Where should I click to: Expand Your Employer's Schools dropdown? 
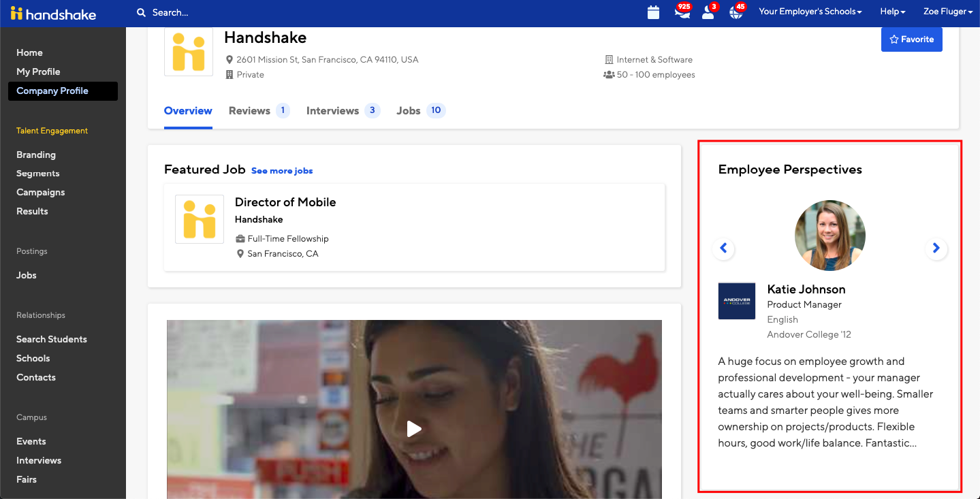pyautogui.click(x=810, y=12)
